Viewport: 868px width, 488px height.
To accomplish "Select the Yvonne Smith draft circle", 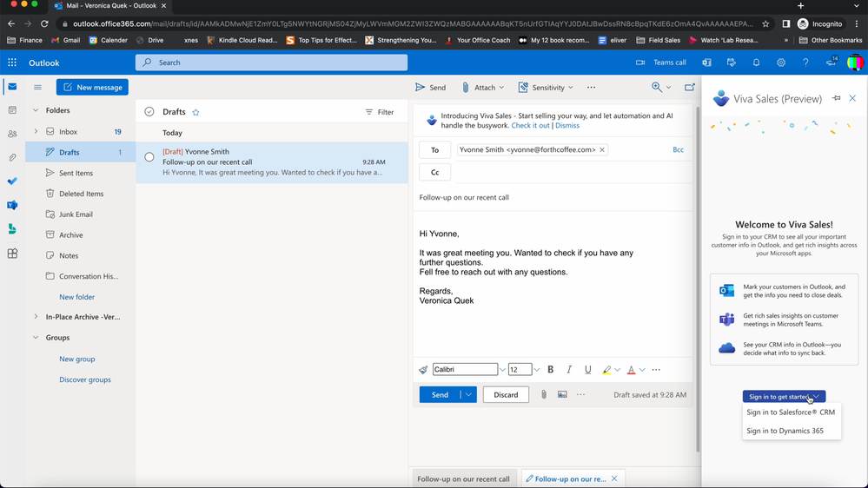I will pyautogui.click(x=149, y=157).
